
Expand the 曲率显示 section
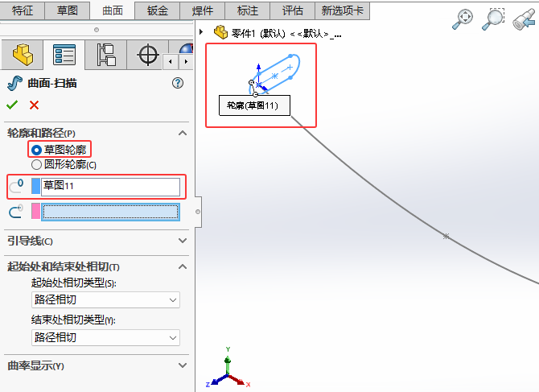[183, 365]
